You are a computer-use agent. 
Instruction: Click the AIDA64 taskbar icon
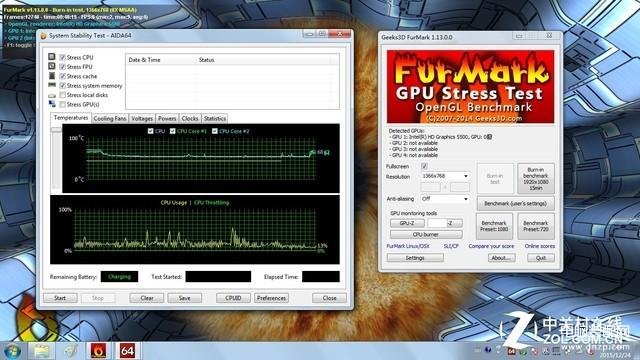pyautogui.click(x=127, y=351)
